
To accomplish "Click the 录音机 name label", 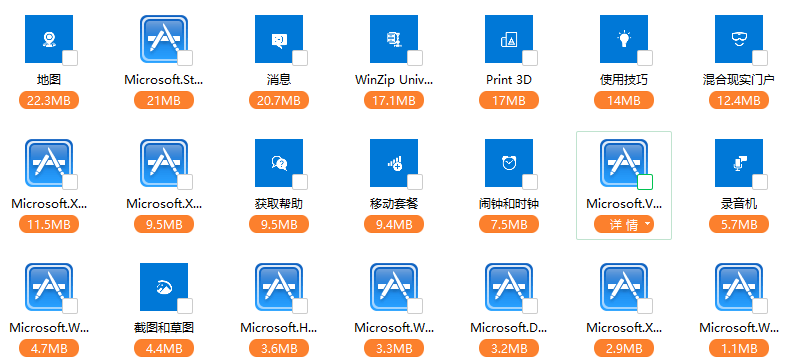I will tap(739, 204).
